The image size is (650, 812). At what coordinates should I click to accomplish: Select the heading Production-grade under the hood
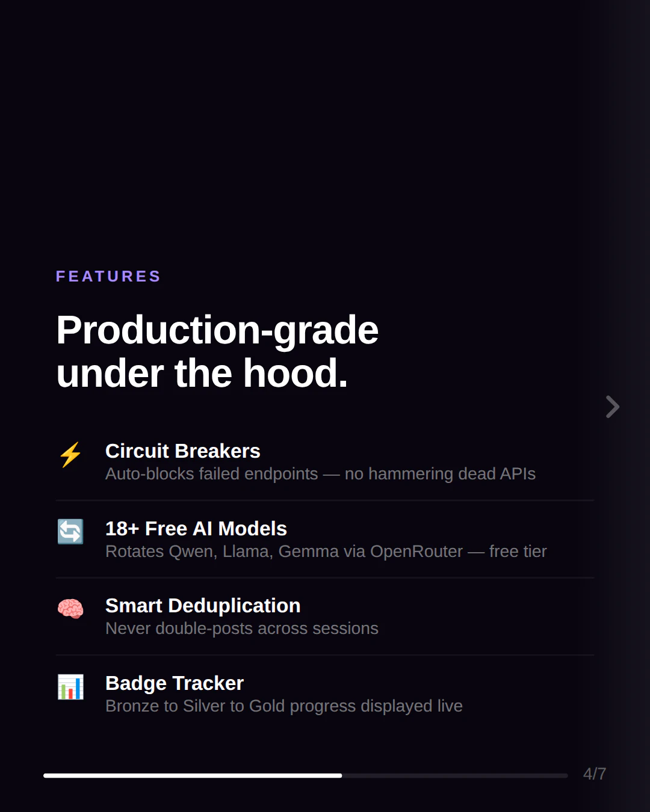(217, 351)
